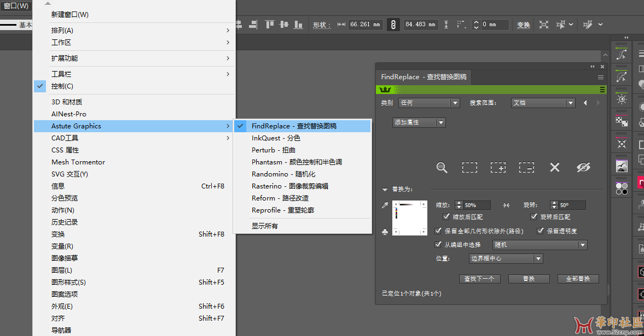Click the replacement artwork preview thumbnail

[x=409, y=218]
